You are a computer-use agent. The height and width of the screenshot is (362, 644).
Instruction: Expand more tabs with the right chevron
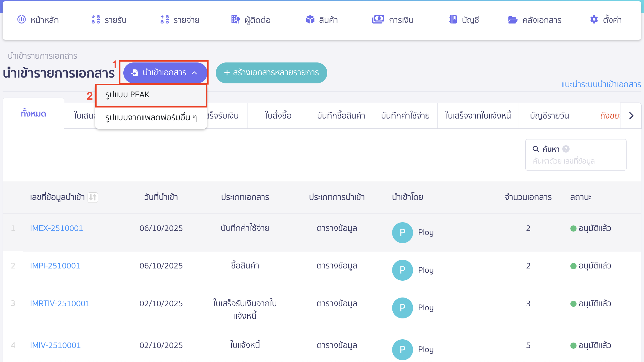coord(631,116)
